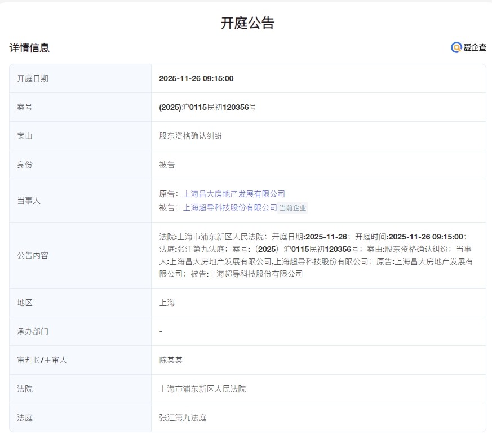This screenshot has height=448, width=492.
Task: Click the 详情信息 section heading
Action: pos(29,48)
